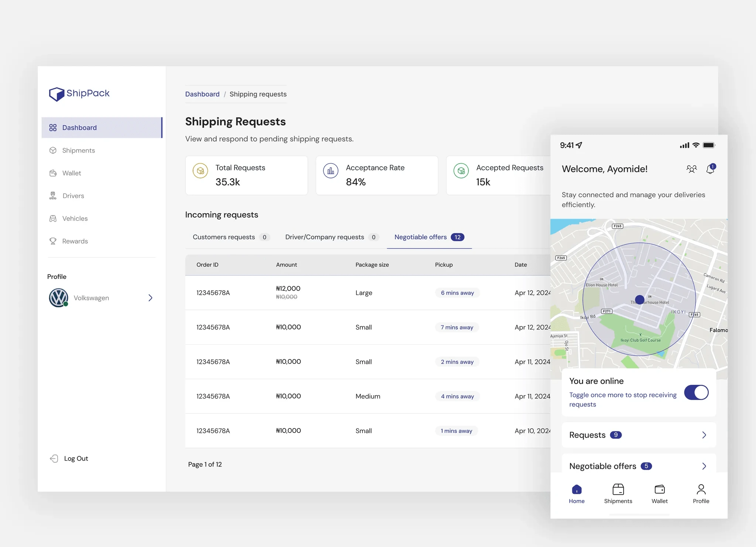
Task: Click the Dashboard breadcrumb link
Action: coord(202,94)
